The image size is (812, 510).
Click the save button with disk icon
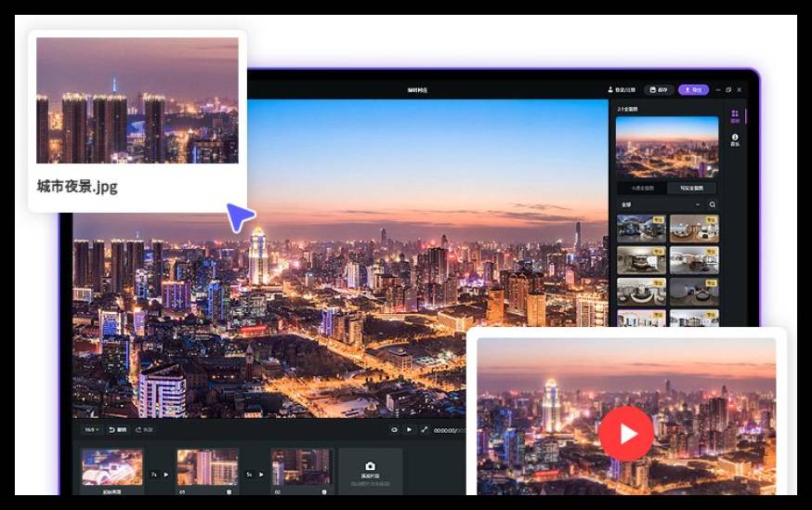click(659, 89)
